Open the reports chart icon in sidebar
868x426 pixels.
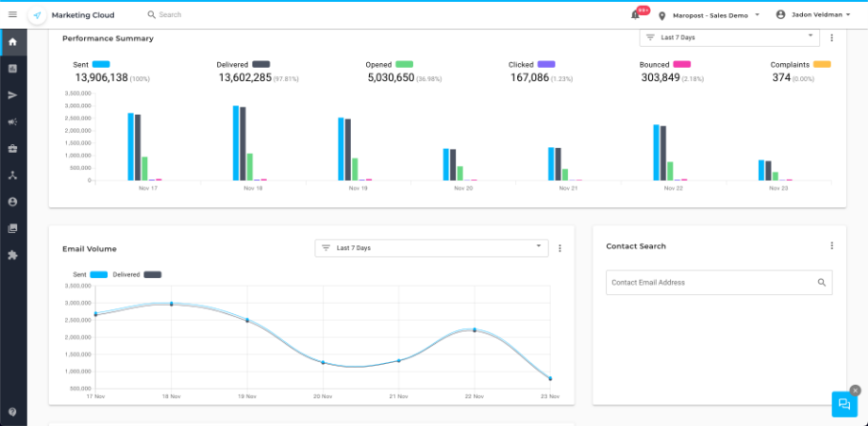12,69
